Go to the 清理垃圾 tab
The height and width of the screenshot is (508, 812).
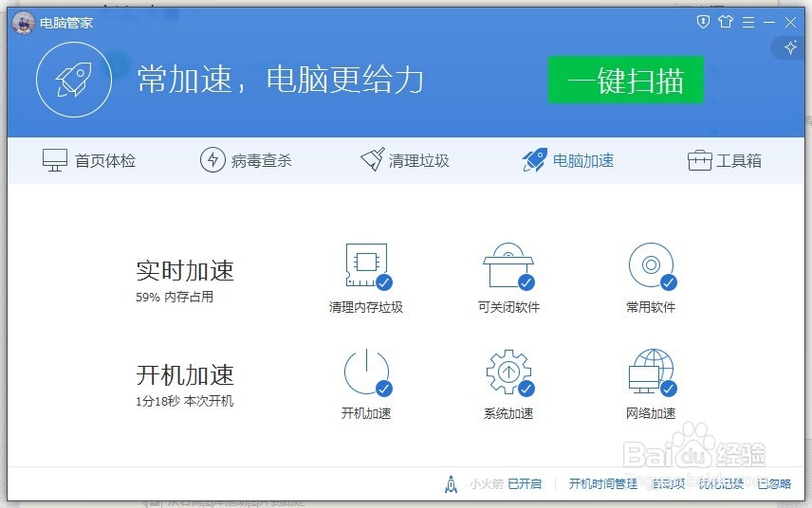point(404,160)
